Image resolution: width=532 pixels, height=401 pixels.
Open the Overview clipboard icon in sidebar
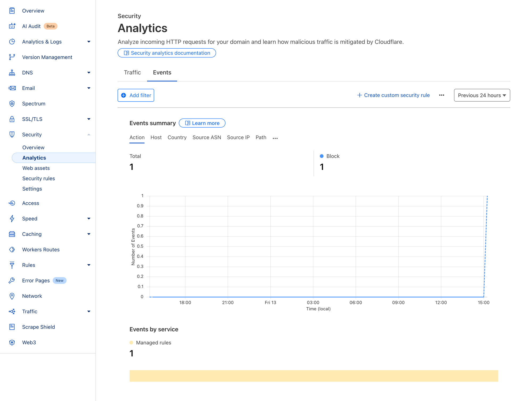point(12,11)
